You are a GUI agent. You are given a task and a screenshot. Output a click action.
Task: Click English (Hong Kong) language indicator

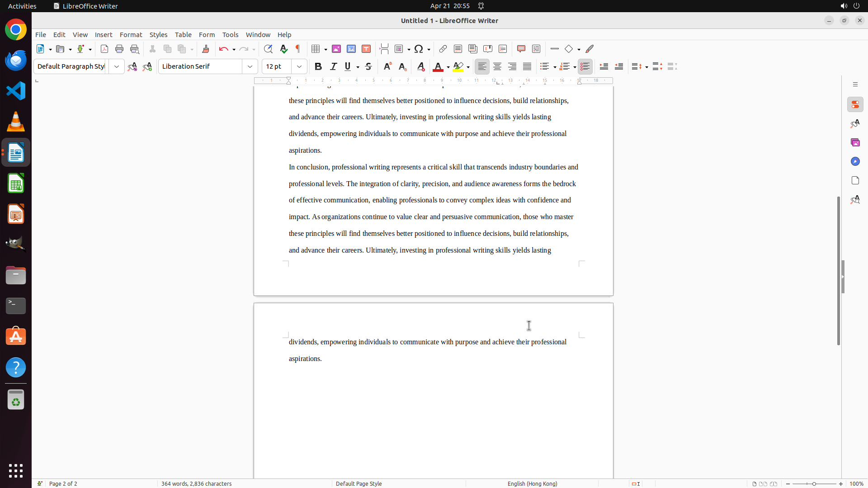click(x=532, y=483)
